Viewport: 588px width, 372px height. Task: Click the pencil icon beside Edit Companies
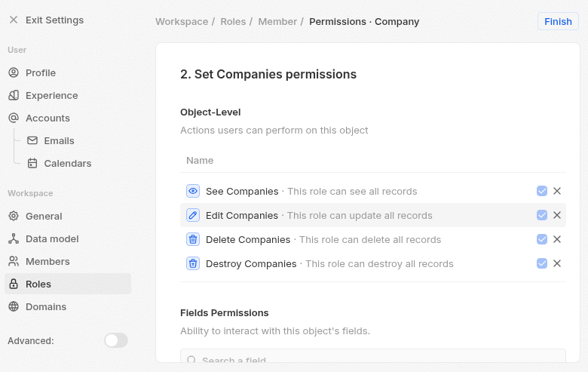[x=193, y=215]
